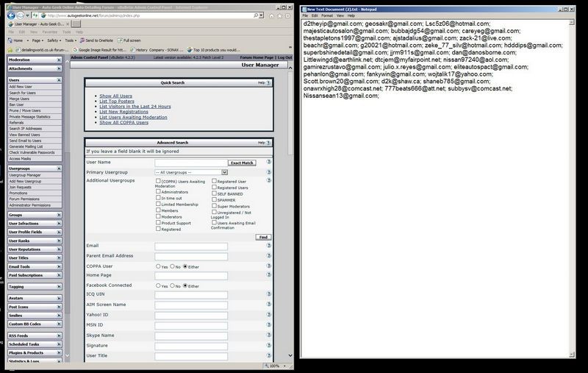Image resolution: width=588 pixels, height=373 pixels.
Task: Open the Tools gear icon near address bar
Action: coord(287,15)
